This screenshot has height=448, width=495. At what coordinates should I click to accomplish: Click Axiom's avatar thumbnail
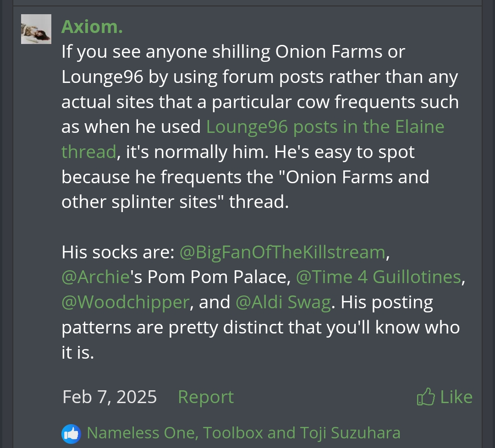(x=36, y=29)
